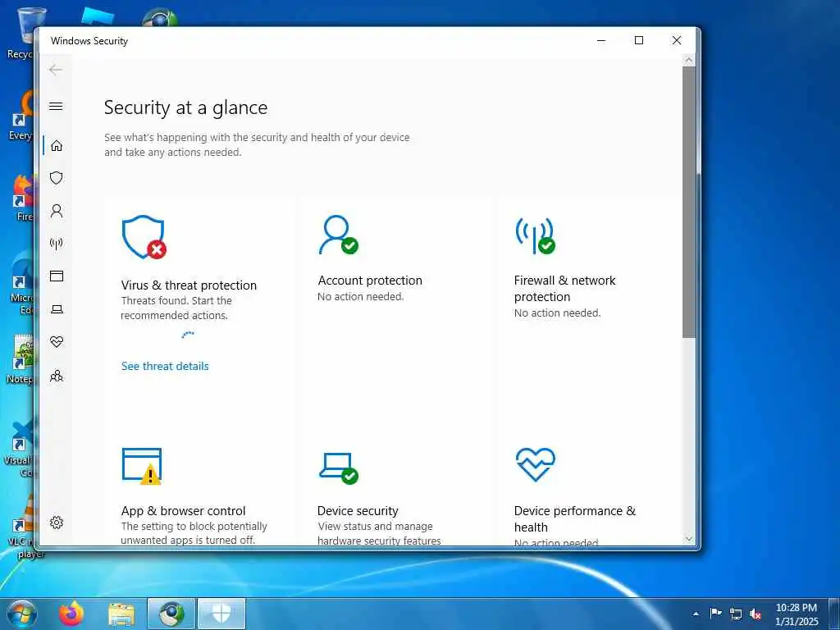Maximize the Windows Security window
Viewport: 840px width, 630px height.
click(638, 41)
